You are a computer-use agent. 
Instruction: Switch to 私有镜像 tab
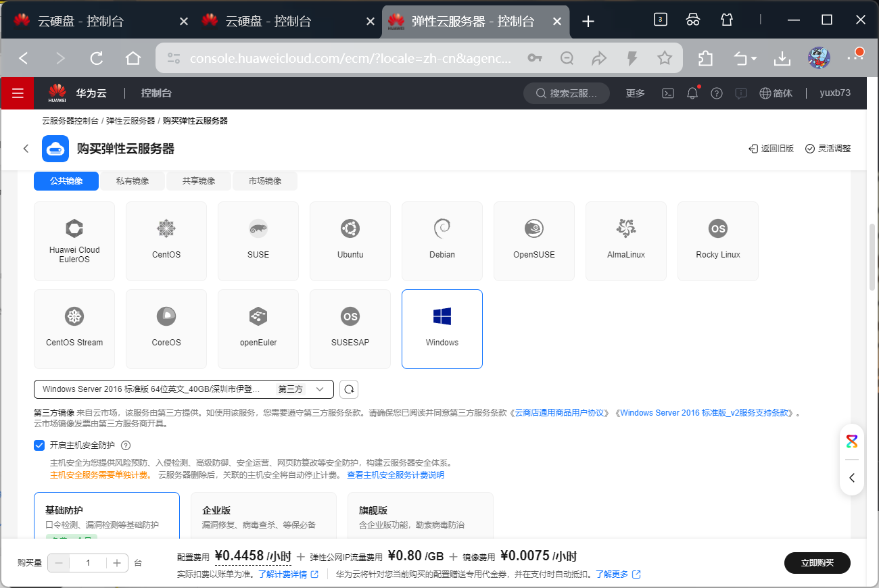pos(133,181)
